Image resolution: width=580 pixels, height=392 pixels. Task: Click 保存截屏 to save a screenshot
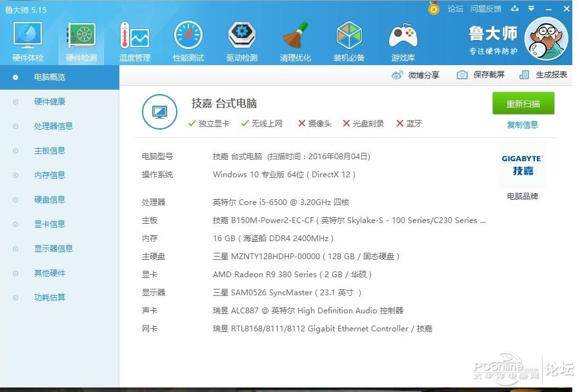click(481, 75)
